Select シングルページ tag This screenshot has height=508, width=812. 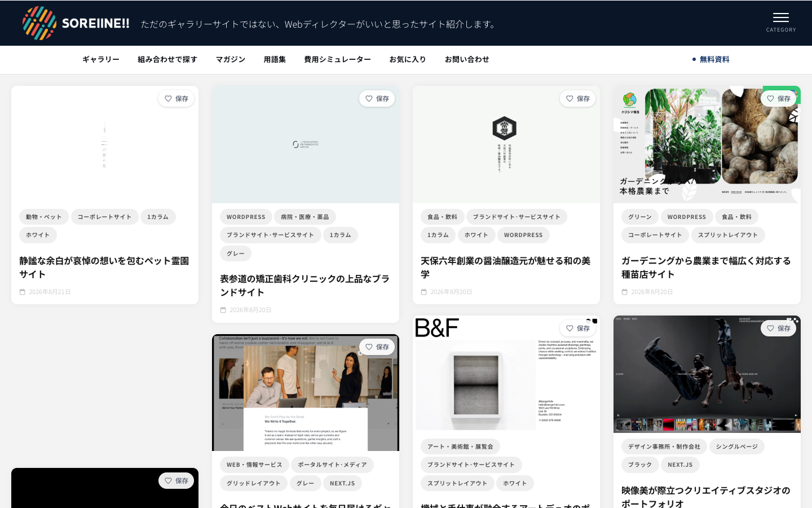click(x=737, y=446)
